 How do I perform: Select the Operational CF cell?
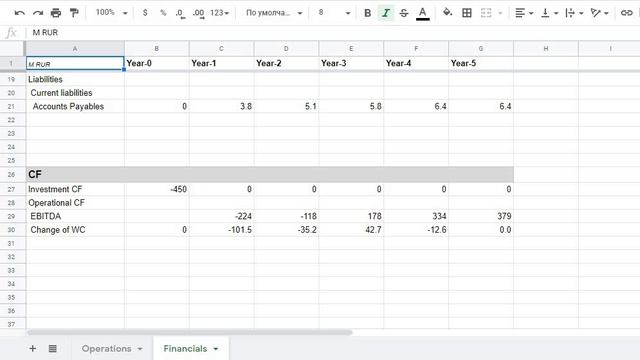[x=75, y=202]
